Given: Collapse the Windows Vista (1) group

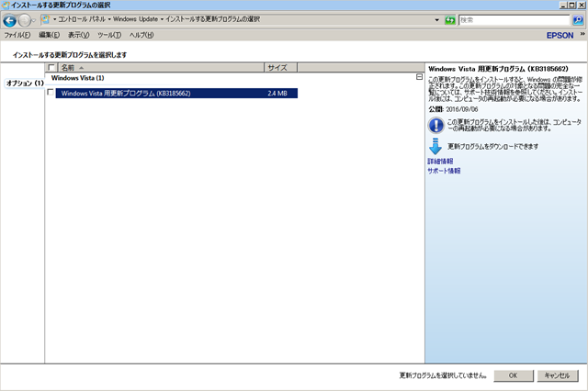Looking at the screenshot, I should tap(419, 77).
